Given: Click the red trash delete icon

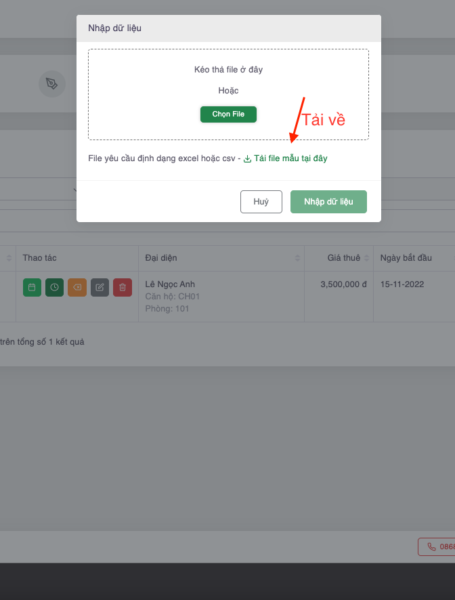Looking at the screenshot, I should [x=122, y=287].
